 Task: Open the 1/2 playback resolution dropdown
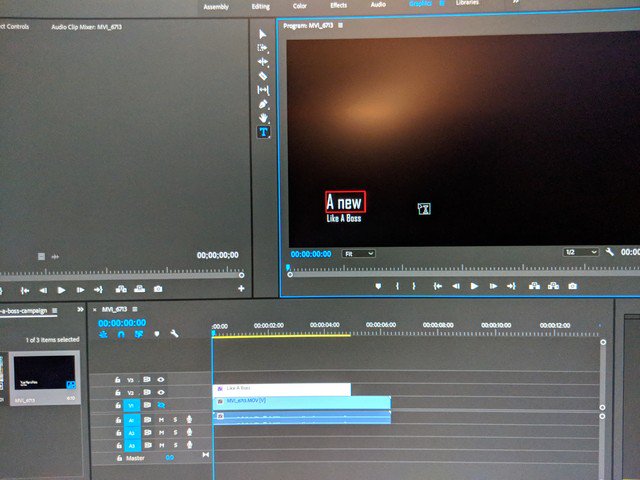coord(580,252)
